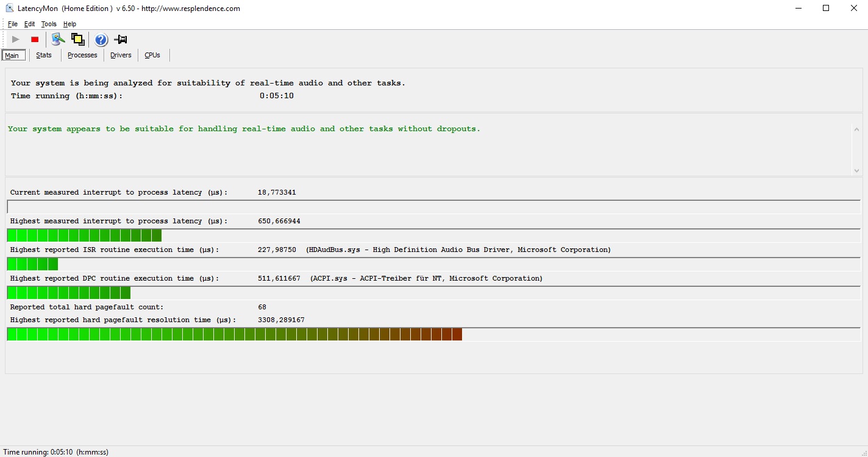Click the scroll down arrow in message panel
Viewport: 868px width, 457px height.
point(856,170)
